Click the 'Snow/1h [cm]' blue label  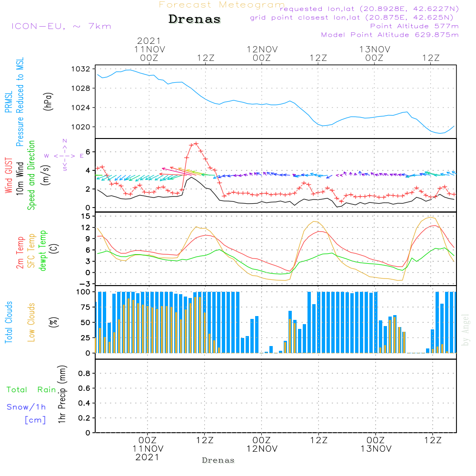point(26,413)
